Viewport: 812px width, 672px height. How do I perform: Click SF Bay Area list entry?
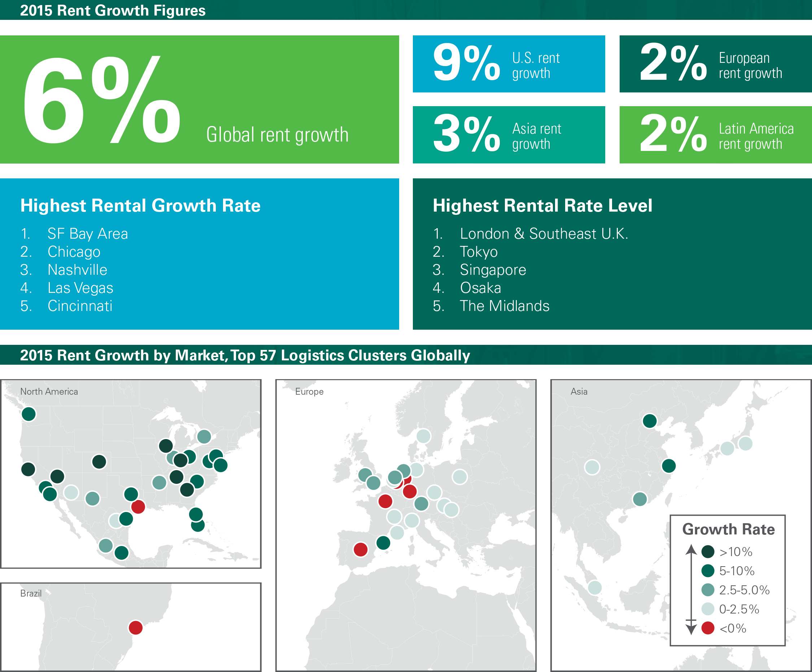87,234
